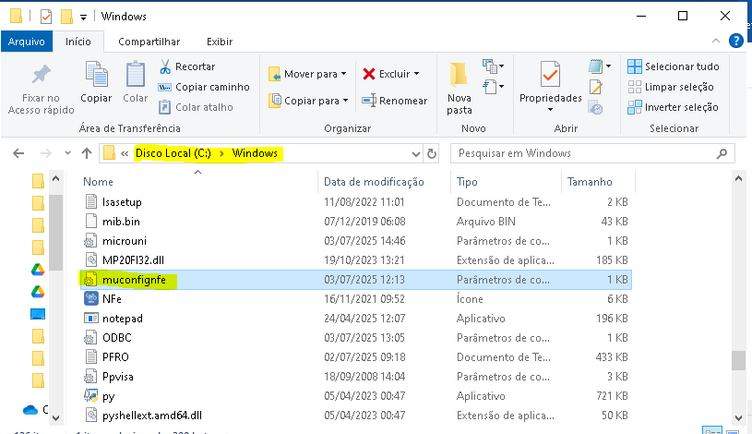752x434 pixels.
Task: Click refresh button beside address bar
Action: 432,154
